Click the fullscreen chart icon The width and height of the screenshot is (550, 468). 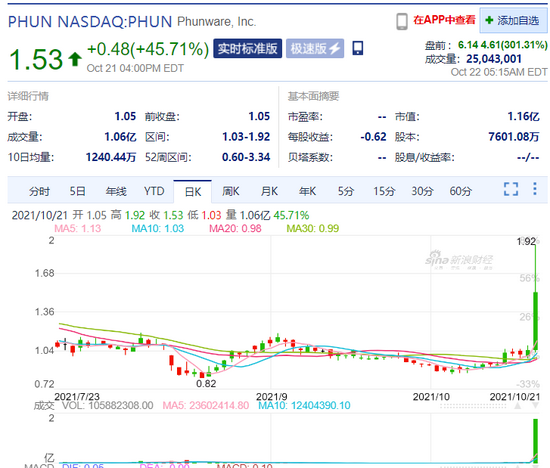pyautogui.click(x=511, y=189)
